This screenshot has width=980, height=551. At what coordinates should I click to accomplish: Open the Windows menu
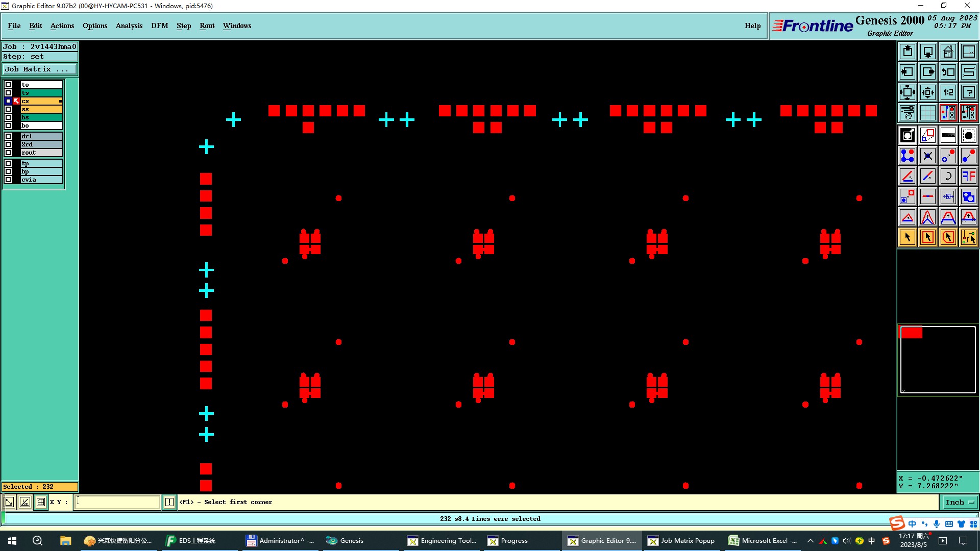coord(237,26)
